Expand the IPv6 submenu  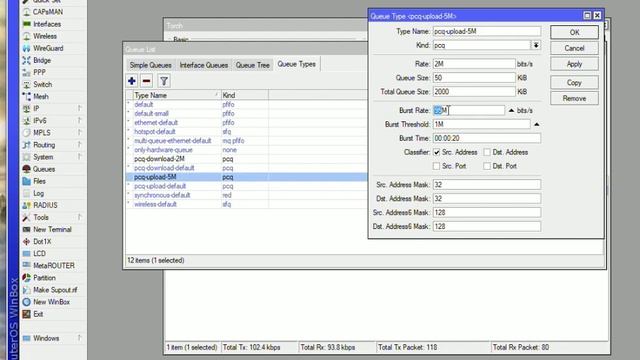point(80,120)
